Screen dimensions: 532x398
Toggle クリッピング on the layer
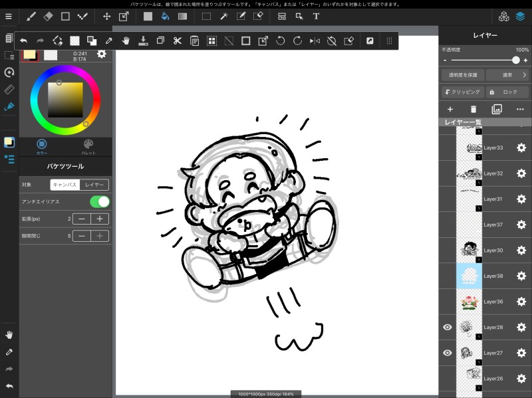463,92
